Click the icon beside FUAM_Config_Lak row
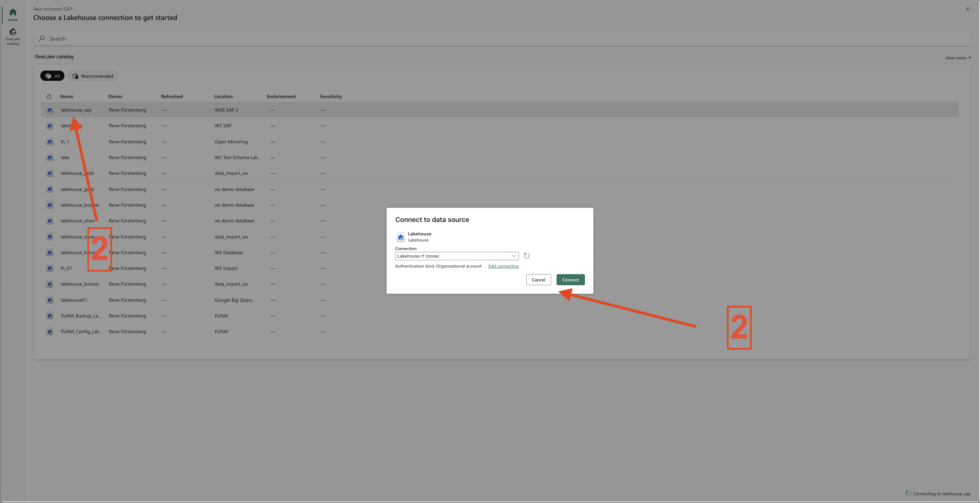 (x=50, y=332)
